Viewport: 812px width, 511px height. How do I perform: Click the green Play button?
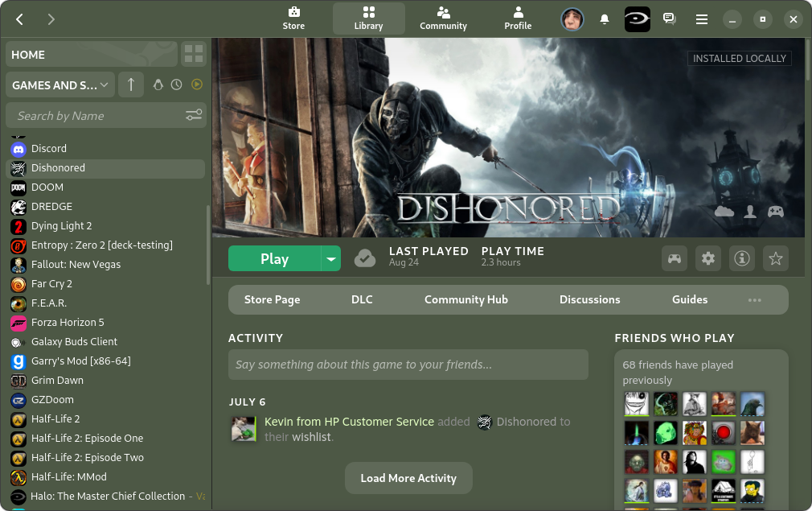click(x=274, y=258)
